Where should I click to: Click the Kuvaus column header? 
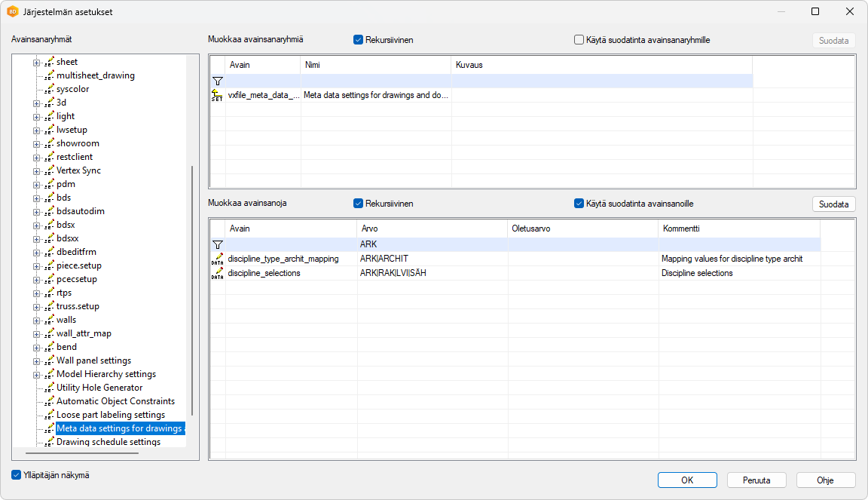pyautogui.click(x=602, y=65)
